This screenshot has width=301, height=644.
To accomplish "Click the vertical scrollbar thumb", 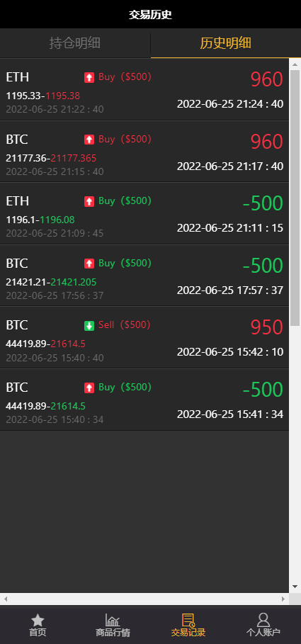I will coord(295,198).
